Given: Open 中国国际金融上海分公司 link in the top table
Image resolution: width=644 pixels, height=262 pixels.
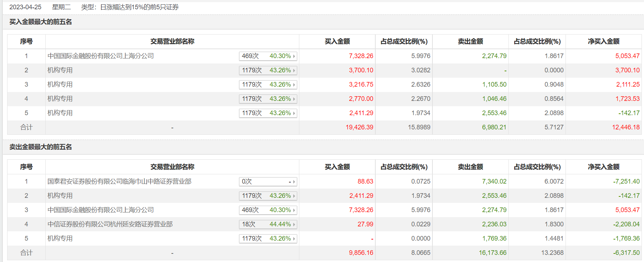Looking at the screenshot, I should click(101, 56).
